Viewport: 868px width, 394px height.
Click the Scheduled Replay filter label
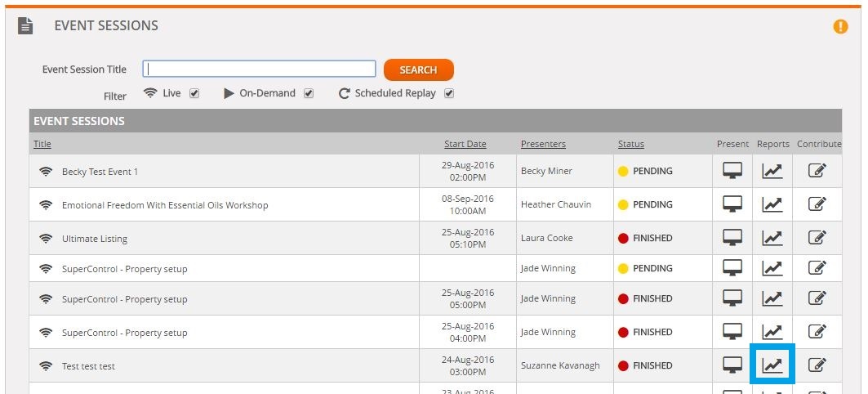click(x=395, y=93)
